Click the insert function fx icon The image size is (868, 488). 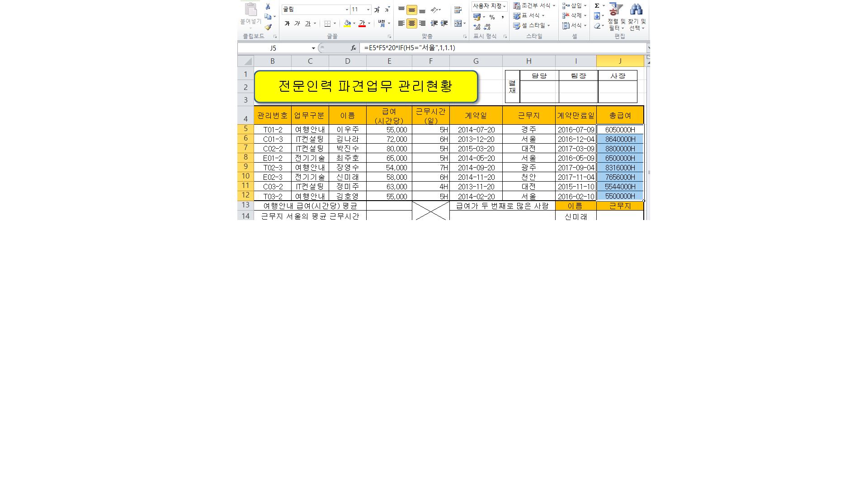(354, 48)
